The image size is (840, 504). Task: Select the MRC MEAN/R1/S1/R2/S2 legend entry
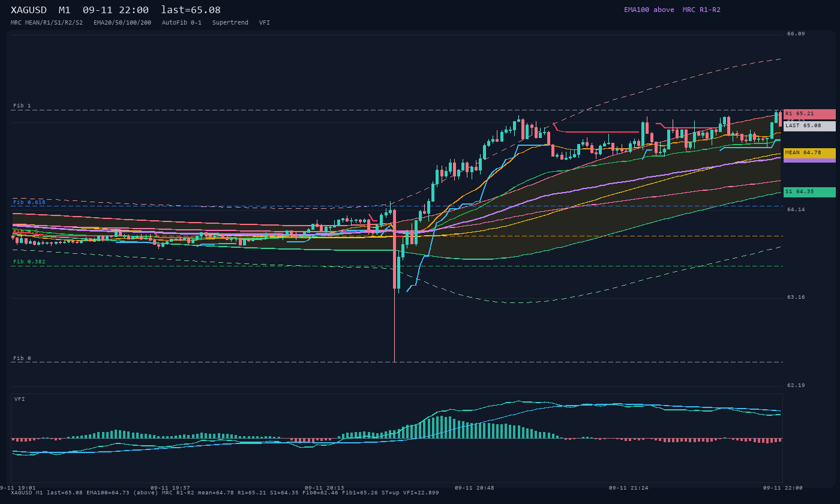47,23
